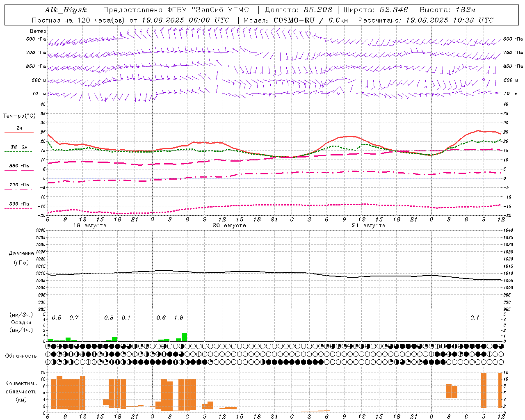Click the Облачность cloud cover label
This screenshot has width=525, height=420.
pos(21,356)
